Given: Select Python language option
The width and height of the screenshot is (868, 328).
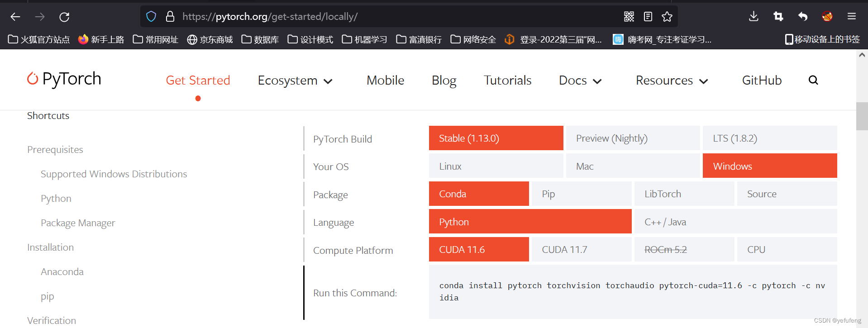Looking at the screenshot, I should (530, 222).
